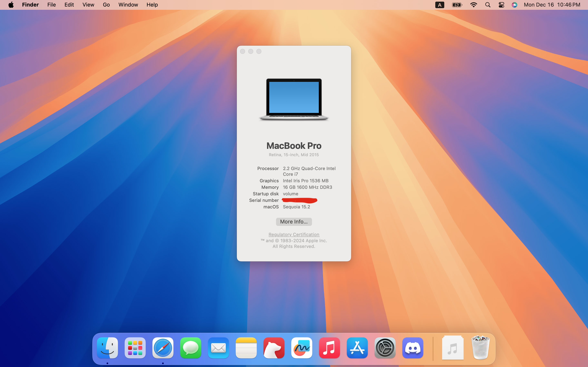Open Launchpad from the Dock

135,348
